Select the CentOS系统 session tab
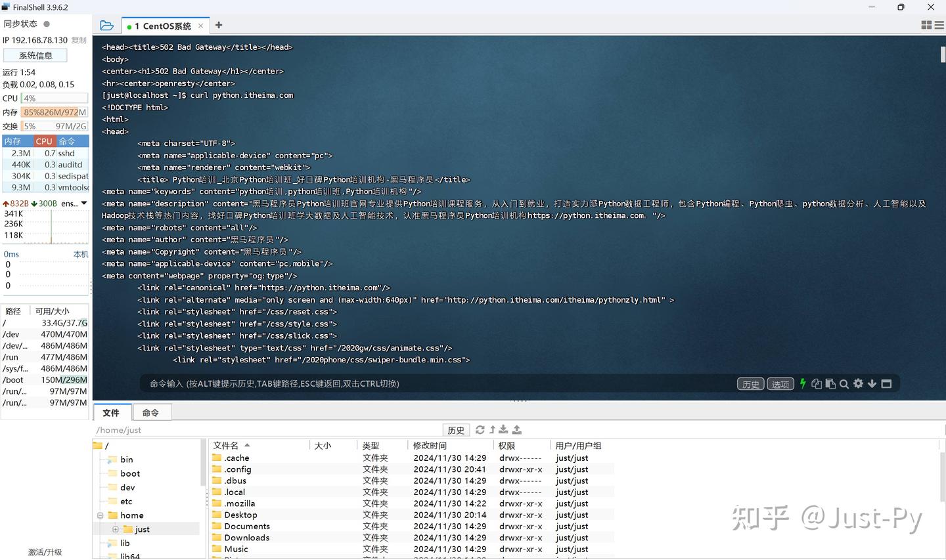Viewport: 946px width, 560px height. tap(165, 26)
